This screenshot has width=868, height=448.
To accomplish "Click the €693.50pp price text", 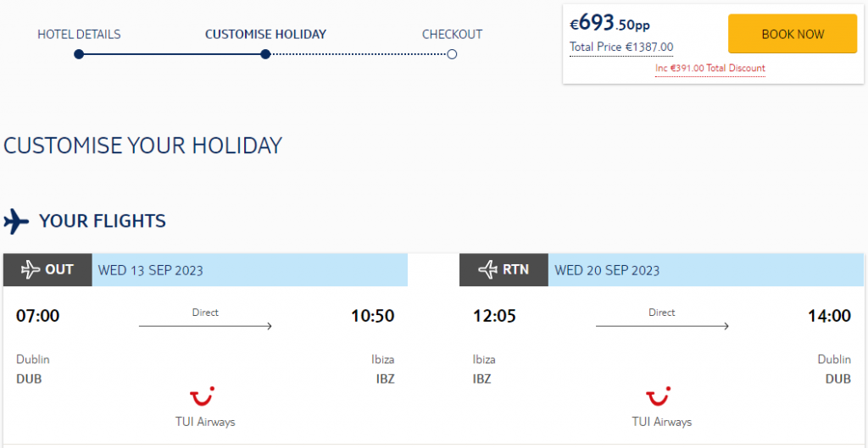I will (610, 23).
